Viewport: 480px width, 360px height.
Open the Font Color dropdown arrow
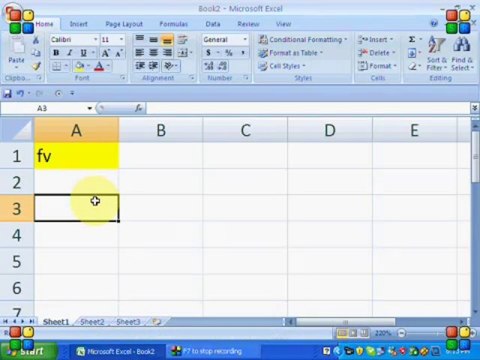108,66
